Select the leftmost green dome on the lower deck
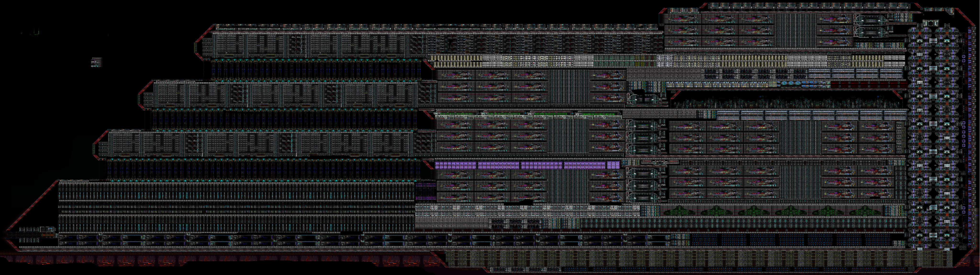The image size is (980, 275). click(679, 211)
